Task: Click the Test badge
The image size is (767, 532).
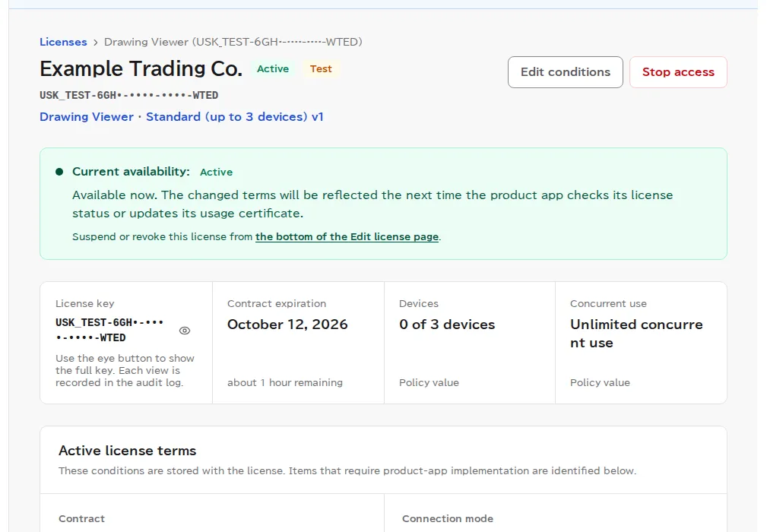Action: pyautogui.click(x=321, y=69)
